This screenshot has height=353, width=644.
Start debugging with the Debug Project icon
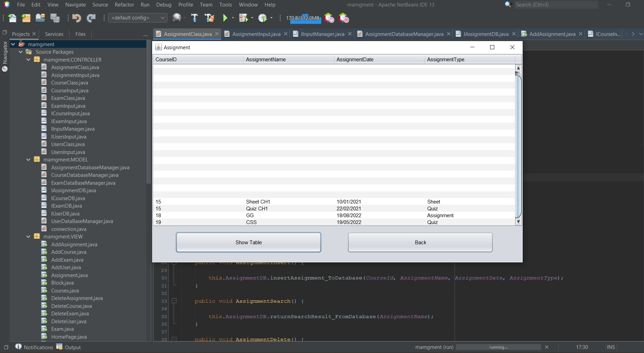(x=243, y=18)
